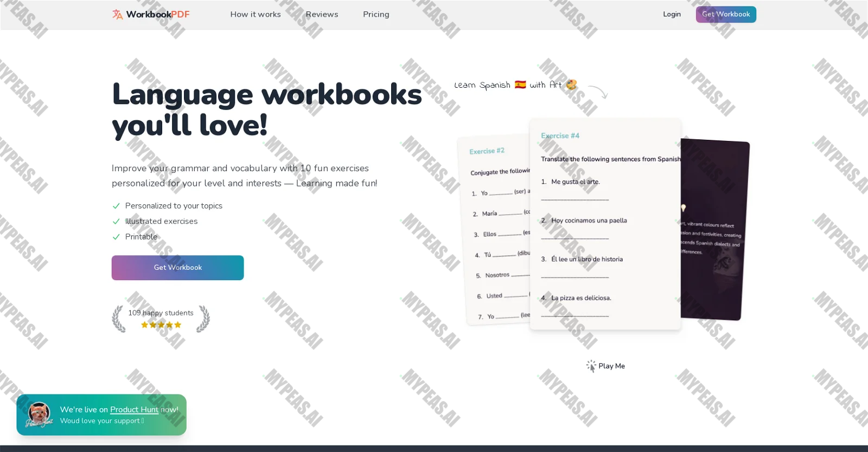The width and height of the screenshot is (868, 452).
Task: Click 'Hoy cocinamos una paella' sentence
Action: 589,221
